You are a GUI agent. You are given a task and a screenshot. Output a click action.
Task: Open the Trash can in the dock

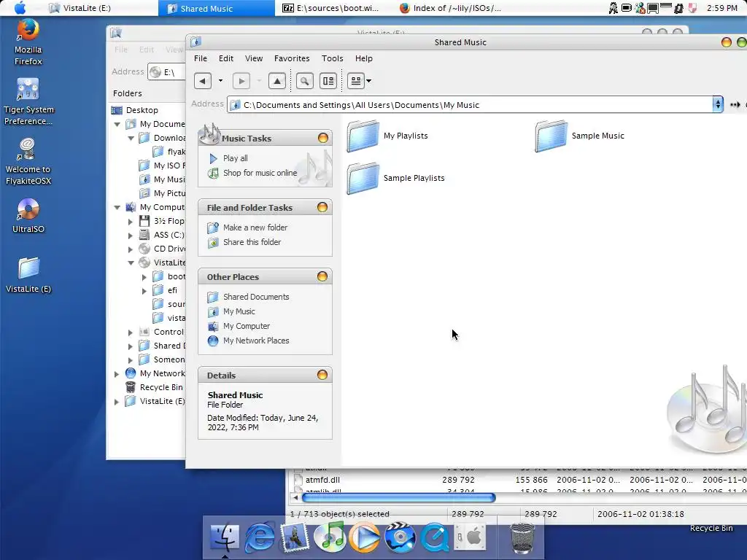tap(522, 538)
